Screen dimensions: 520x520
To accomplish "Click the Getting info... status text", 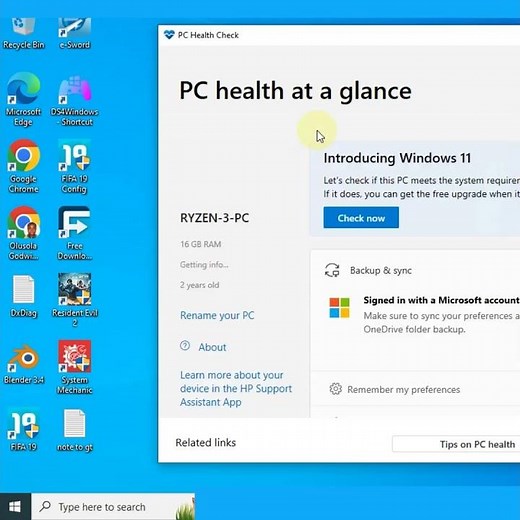I will 204,265.
